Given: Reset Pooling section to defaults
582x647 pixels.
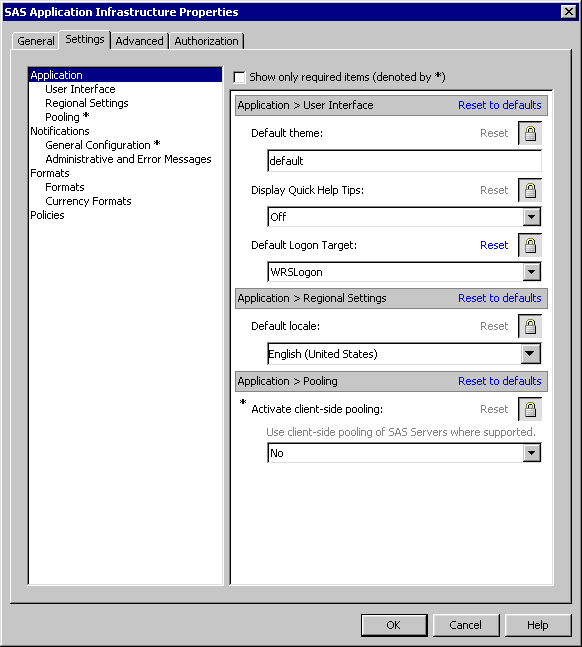Looking at the screenshot, I should (499, 381).
